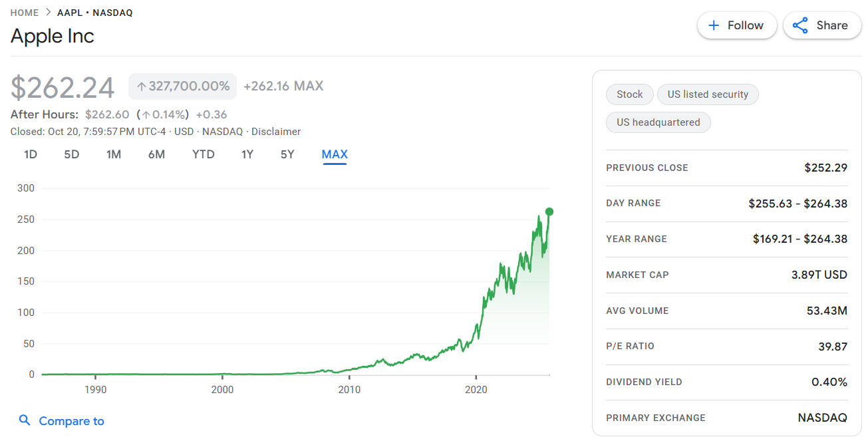Click the Compare to magnifier icon

pos(25,420)
